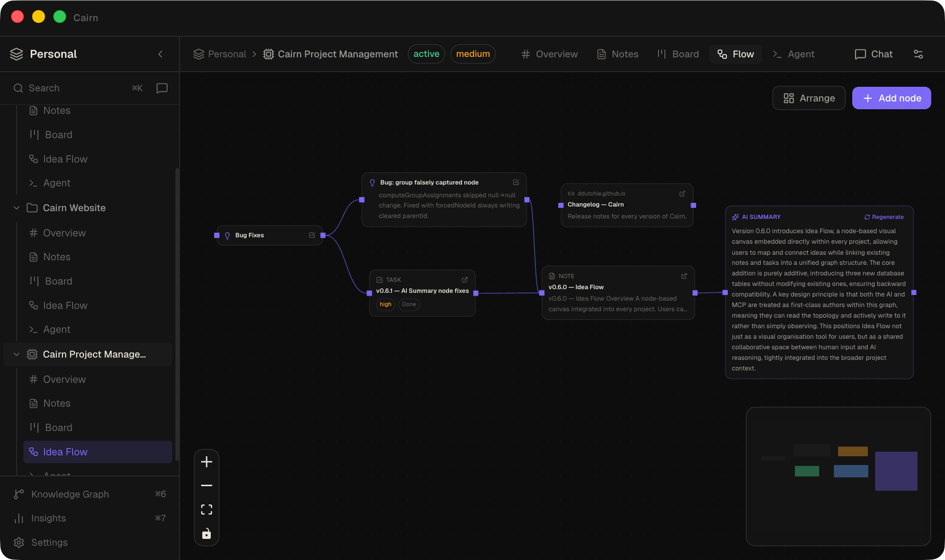Switch to the Notes tab
The width and height of the screenshot is (945, 560).
pos(618,54)
